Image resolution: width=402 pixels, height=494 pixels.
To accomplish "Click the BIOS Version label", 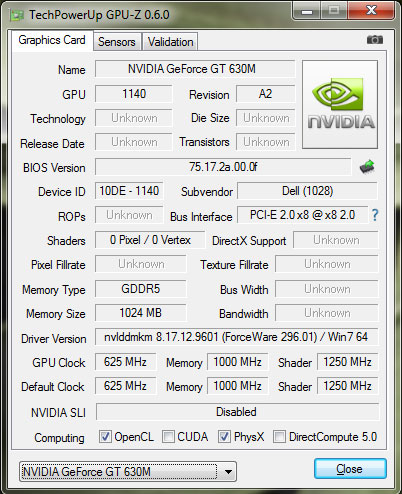I will tap(54, 168).
